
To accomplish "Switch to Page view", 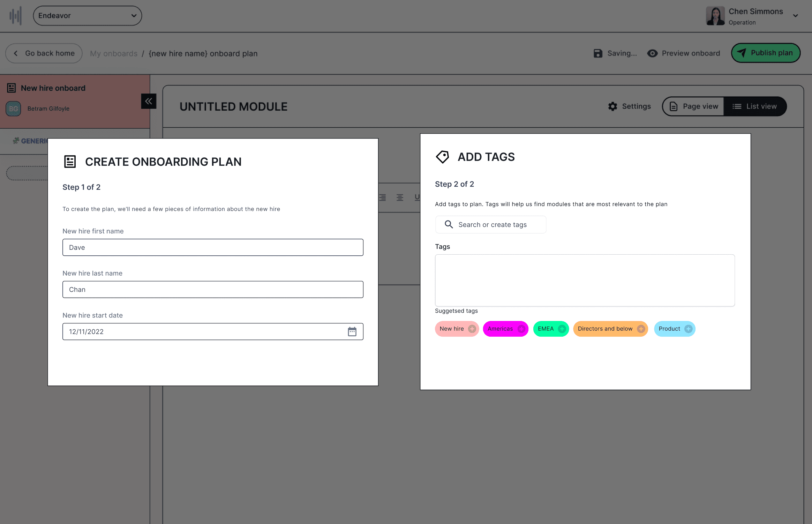I will [693, 106].
